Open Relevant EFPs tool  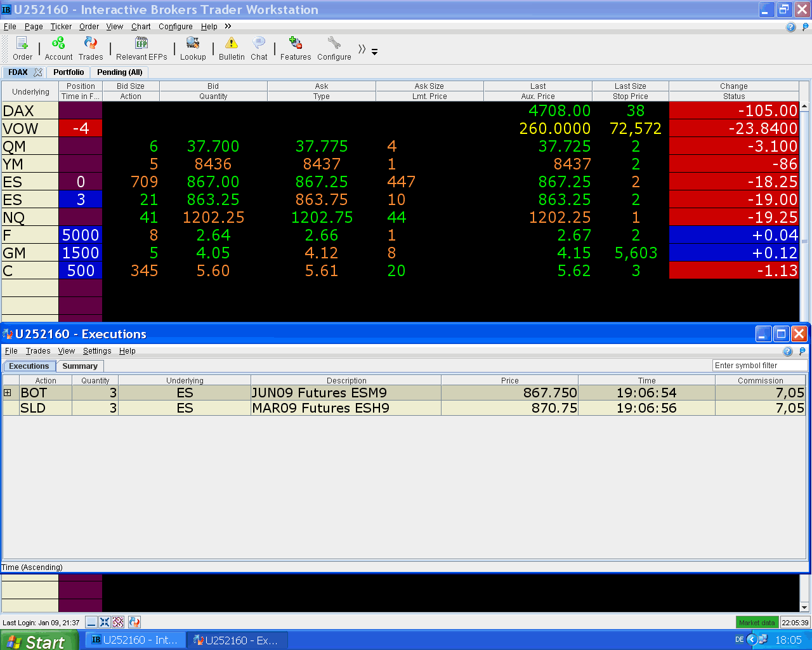point(141,48)
